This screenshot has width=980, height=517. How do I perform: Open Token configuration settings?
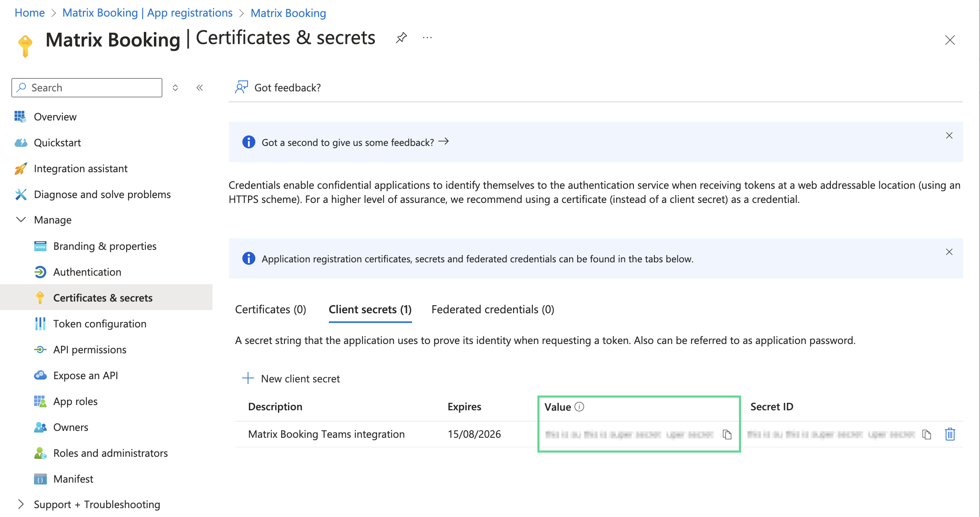[x=99, y=323]
